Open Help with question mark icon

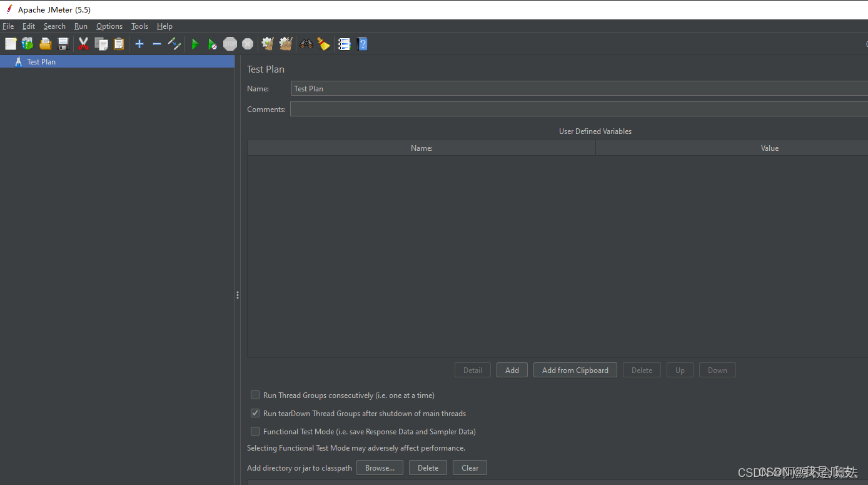click(x=362, y=44)
